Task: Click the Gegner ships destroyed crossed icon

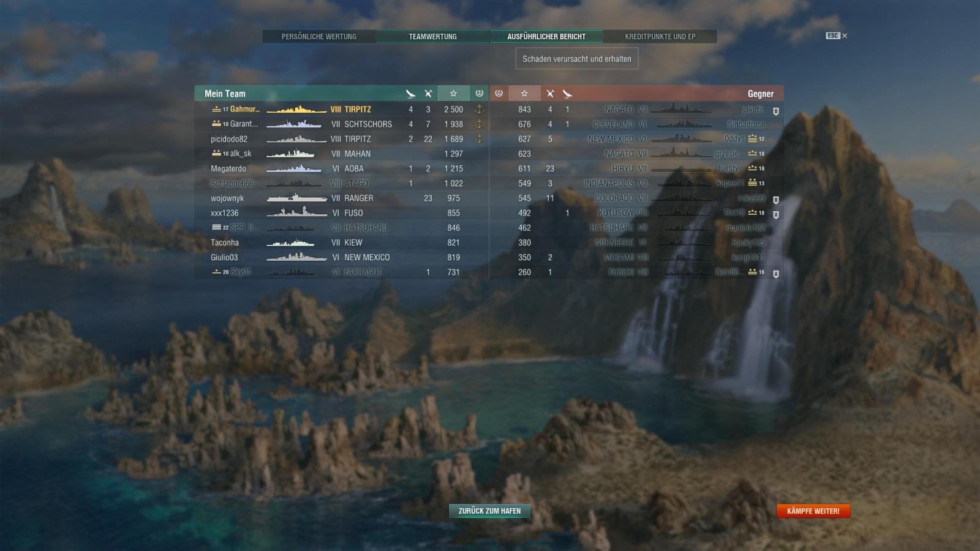Action: (x=550, y=94)
